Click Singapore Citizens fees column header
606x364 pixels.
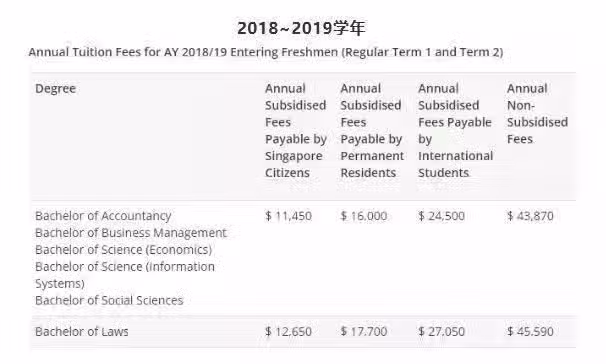click(x=296, y=131)
